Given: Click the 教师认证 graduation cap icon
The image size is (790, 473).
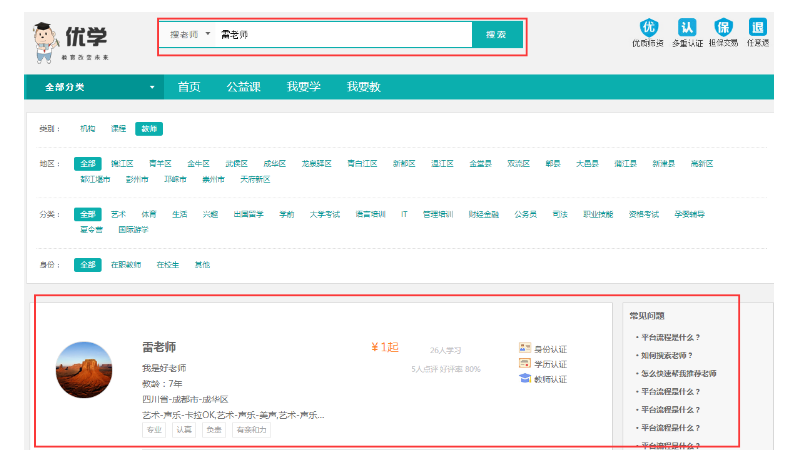Looking at the screenshot, I should (x=525, y=378).
